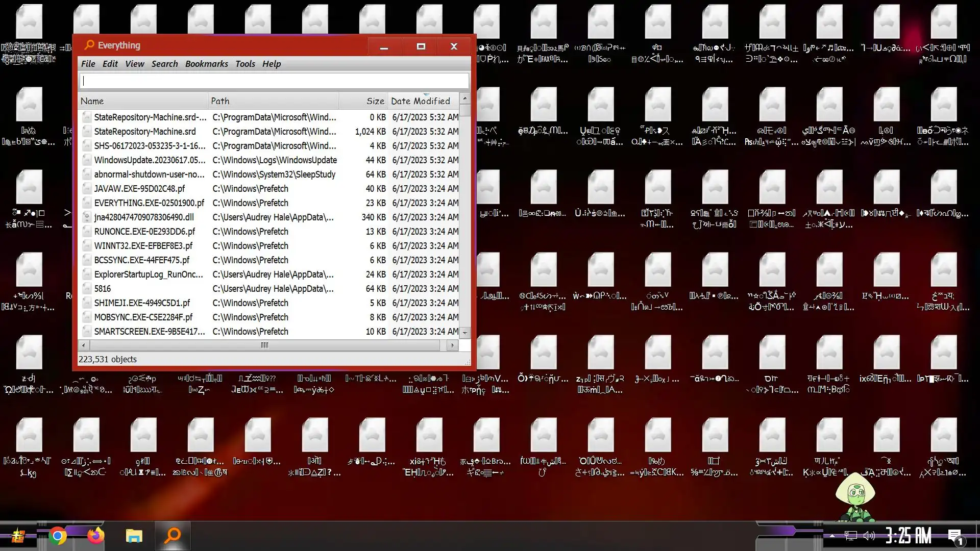Viewport: 980px width, 551px height.
Task: Click into the search text field
Action: (274, 81)
